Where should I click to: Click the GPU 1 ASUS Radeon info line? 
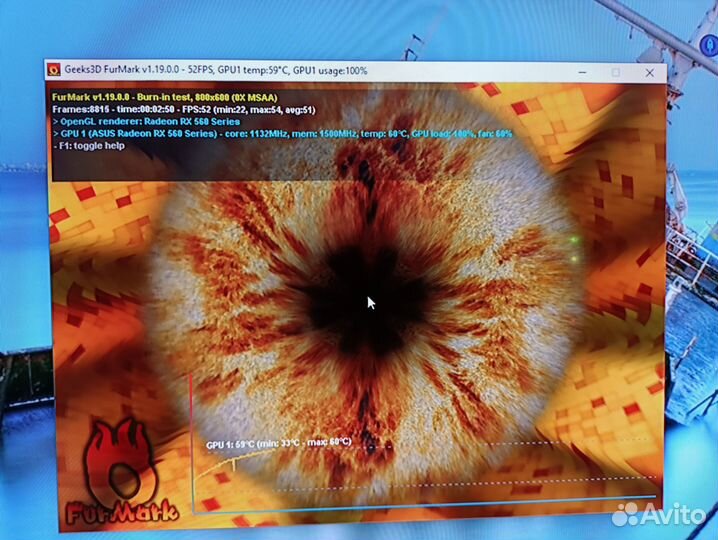(x=280, y=133)
